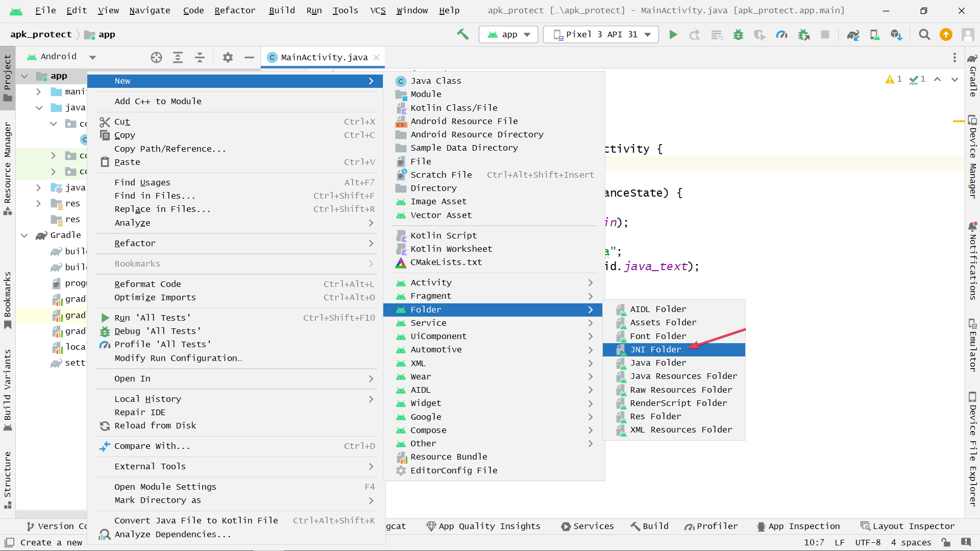Collapse all in the project panel

tap(200, 58)
